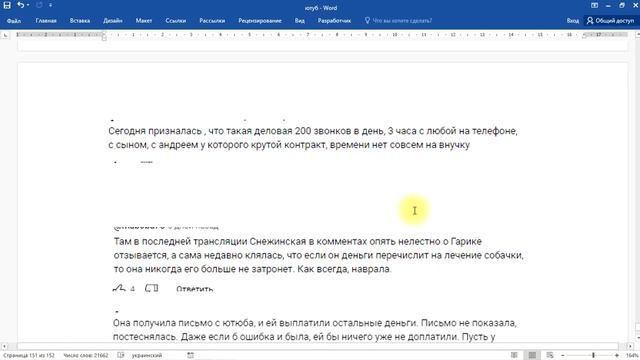Select the Дизайн ribbon tab
This screenshot has width=640, height=360.
[x=113, y=20]
